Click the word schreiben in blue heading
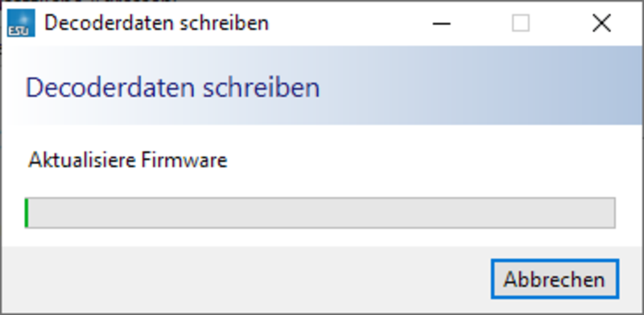The height and width of the screenshot is (315, 644). pyautogui.click(x=261, y=88)
